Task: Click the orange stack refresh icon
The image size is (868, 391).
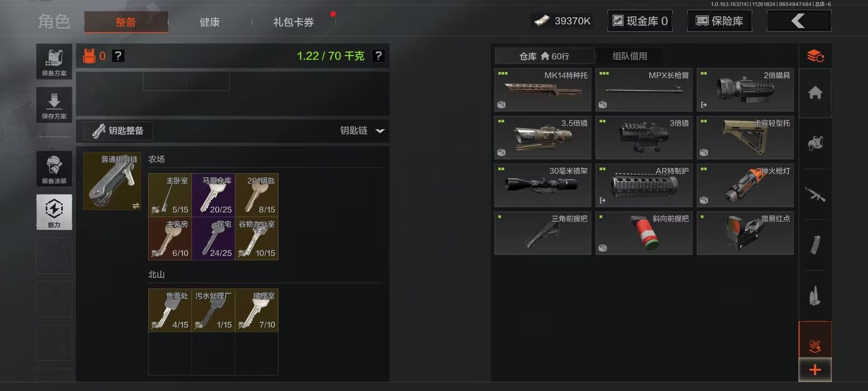Action: 815,56
